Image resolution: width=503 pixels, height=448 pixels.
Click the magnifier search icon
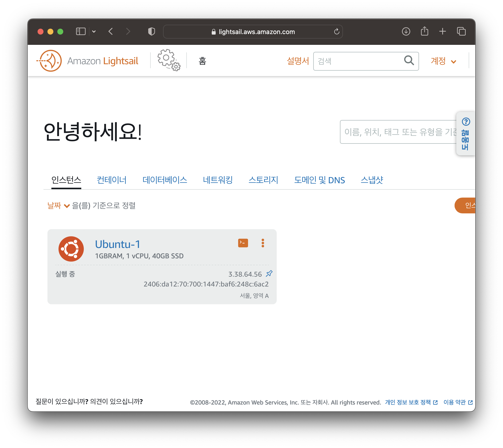[409, 61]
